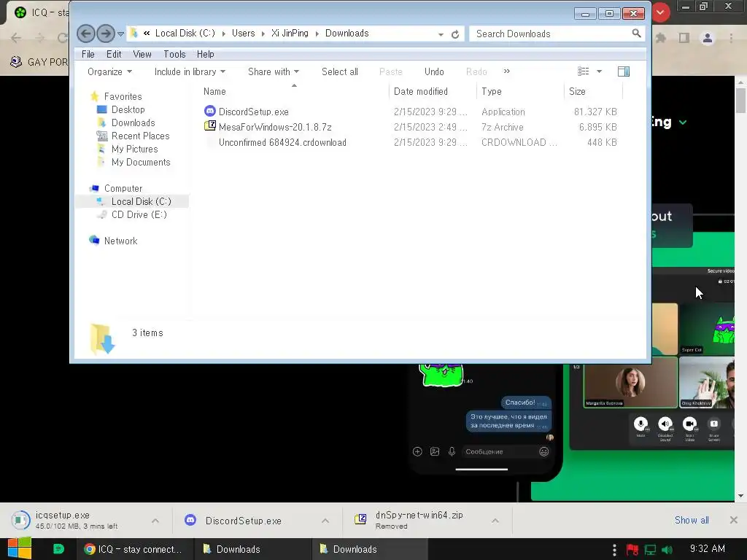Expand Include in library dropdown

[x=190, y=72]
